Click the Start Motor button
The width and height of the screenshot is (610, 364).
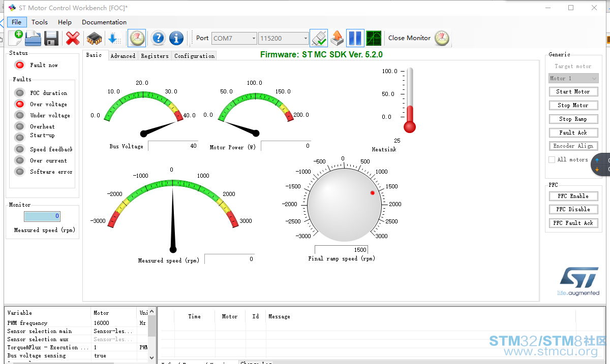tap(573, 91)
